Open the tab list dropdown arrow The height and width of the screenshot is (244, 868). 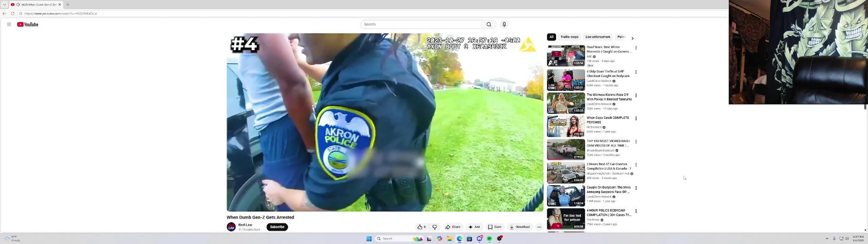click(x=4, y=4)
